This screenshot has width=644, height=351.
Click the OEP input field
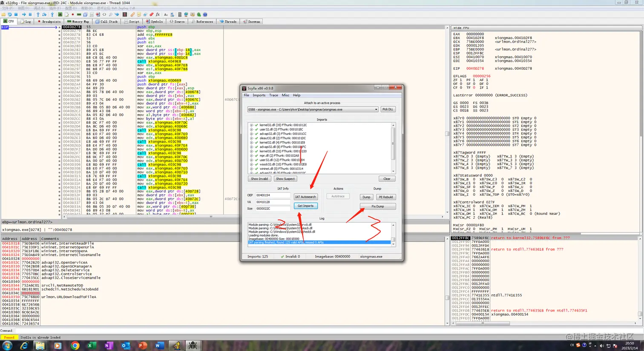coord(273,195)
